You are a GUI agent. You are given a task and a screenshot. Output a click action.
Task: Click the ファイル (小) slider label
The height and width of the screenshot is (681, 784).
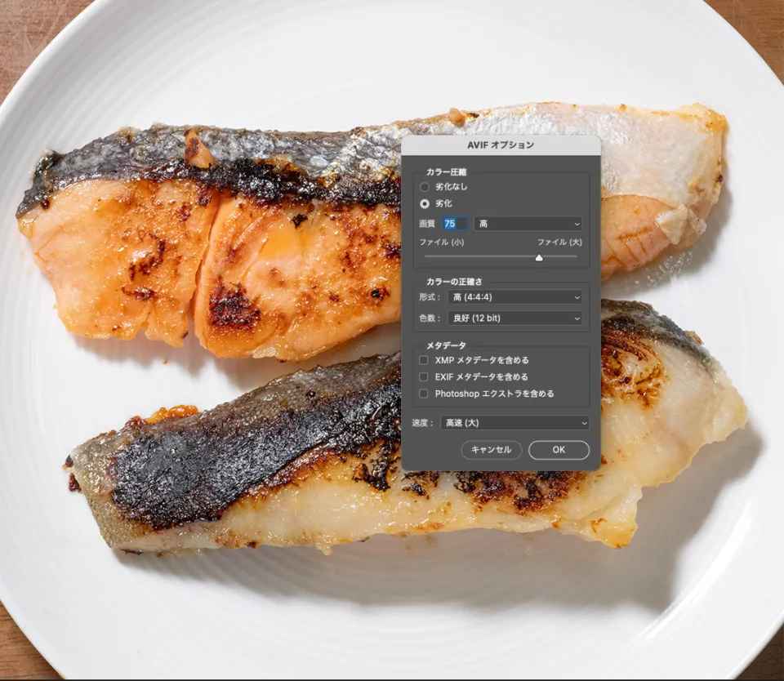click(x=442, y=243)
